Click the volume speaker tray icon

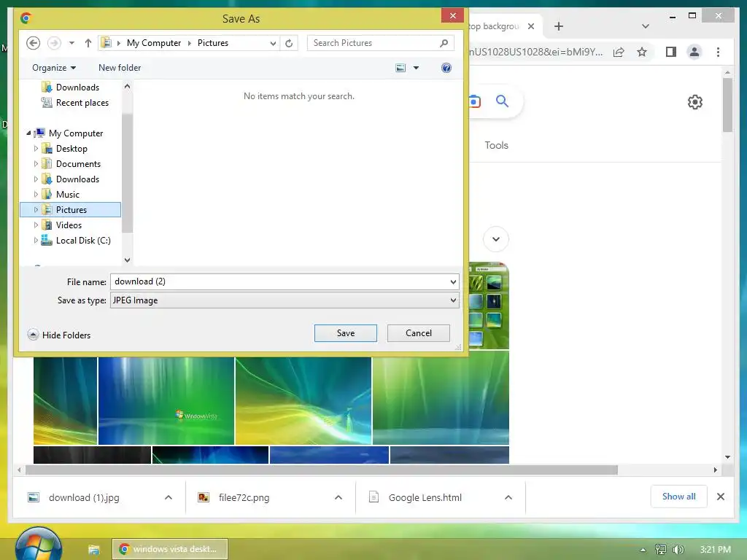(678, 550)
